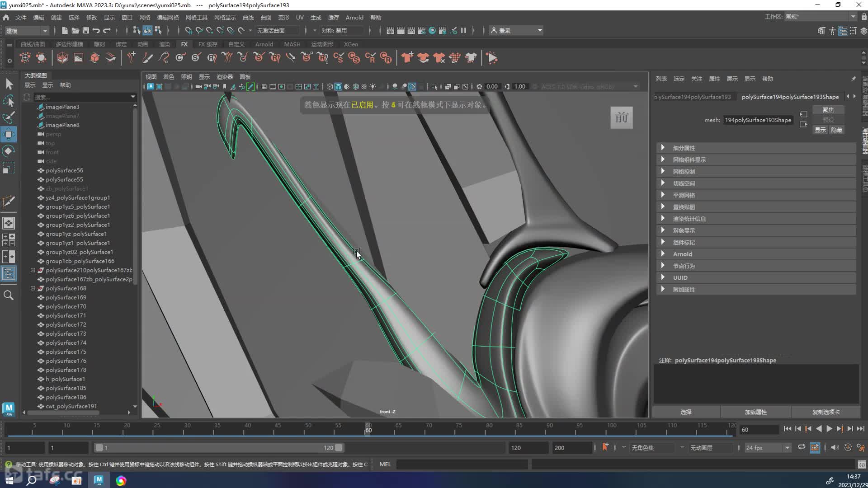
Task: Click the play forward button
Action: pyautogui.click(x=829, y=429)
